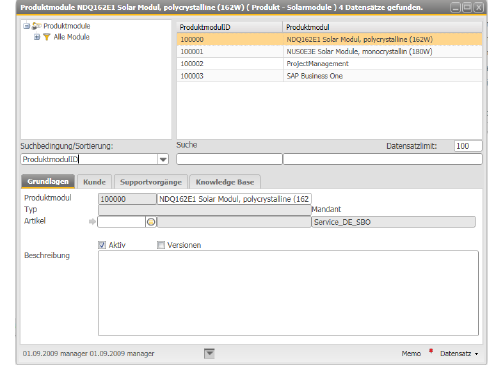The width and height of the screenshot is (504, 365).
Task: Open the Knowledge Base tab
Action: 225,182
